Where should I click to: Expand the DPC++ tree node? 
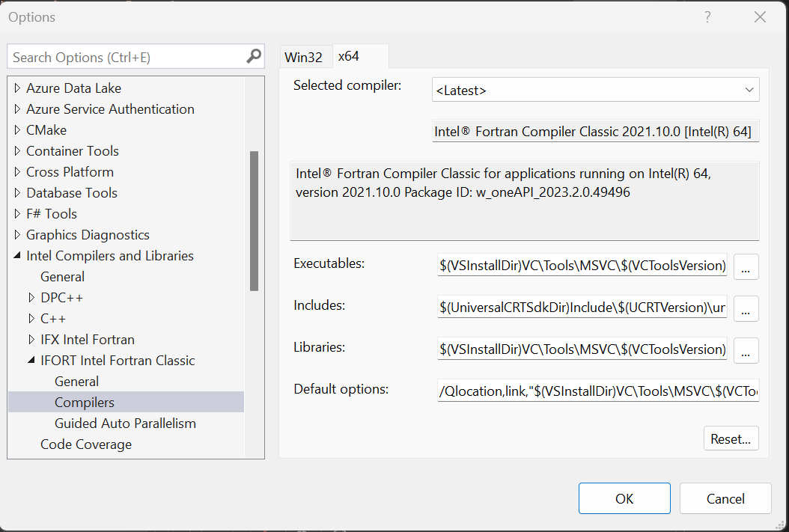click(31, 298)
